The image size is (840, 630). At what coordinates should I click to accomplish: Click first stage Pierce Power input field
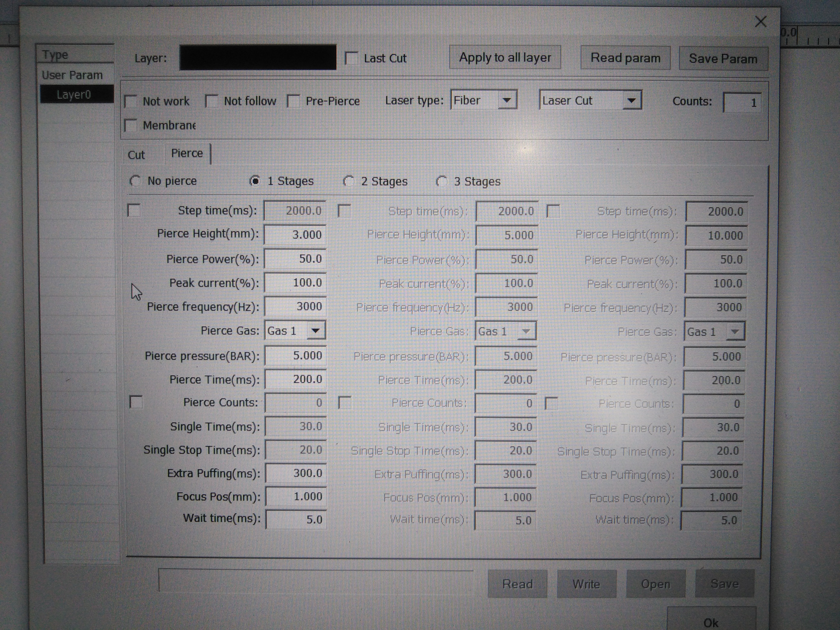click(295, 259)
